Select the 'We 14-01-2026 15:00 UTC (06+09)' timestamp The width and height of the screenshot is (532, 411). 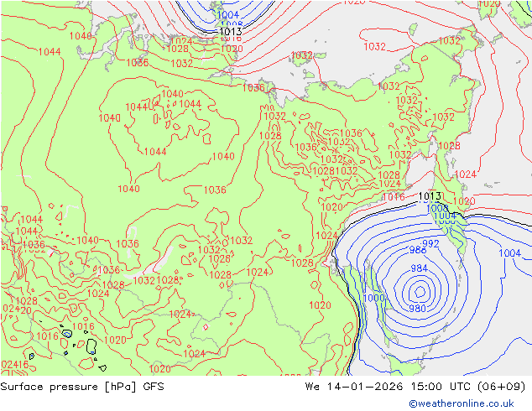click(415, 387)
